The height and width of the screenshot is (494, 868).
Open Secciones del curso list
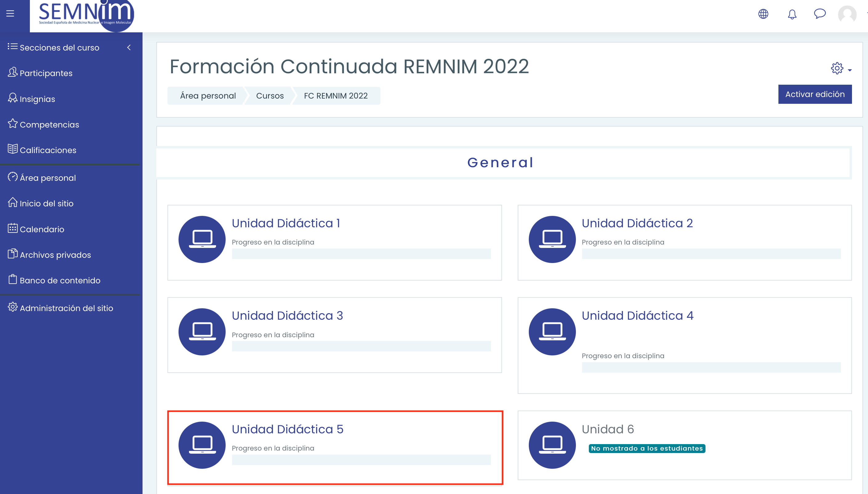tap(59, 47)
